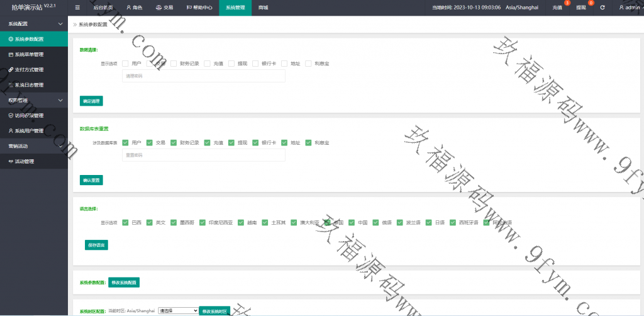Click the 活动管理 sidebar icon
This screenshot has height=316, width=644.
coord(11,162)
